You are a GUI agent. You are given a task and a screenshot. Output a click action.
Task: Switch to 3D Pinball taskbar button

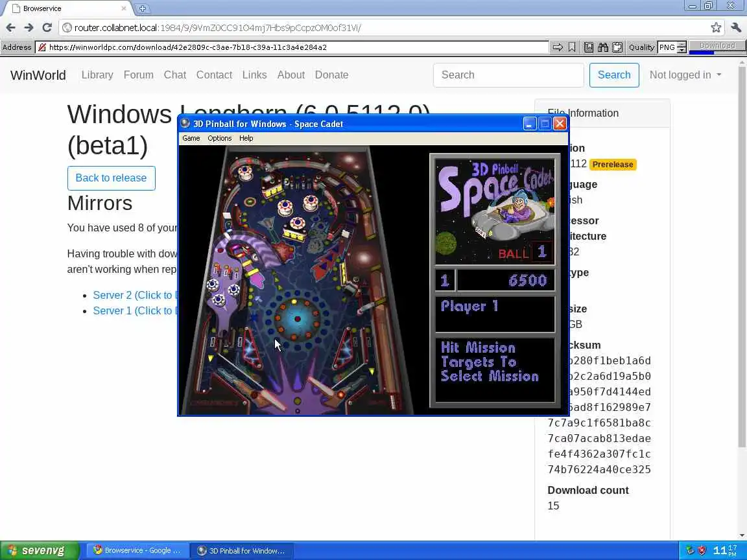pyautogui.click(x=241, y=550)
